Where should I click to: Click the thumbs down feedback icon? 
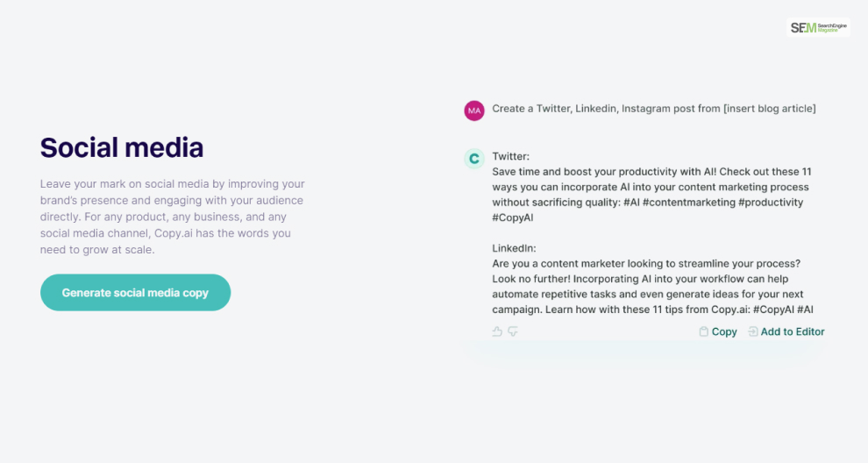click(x=513, y=331)
